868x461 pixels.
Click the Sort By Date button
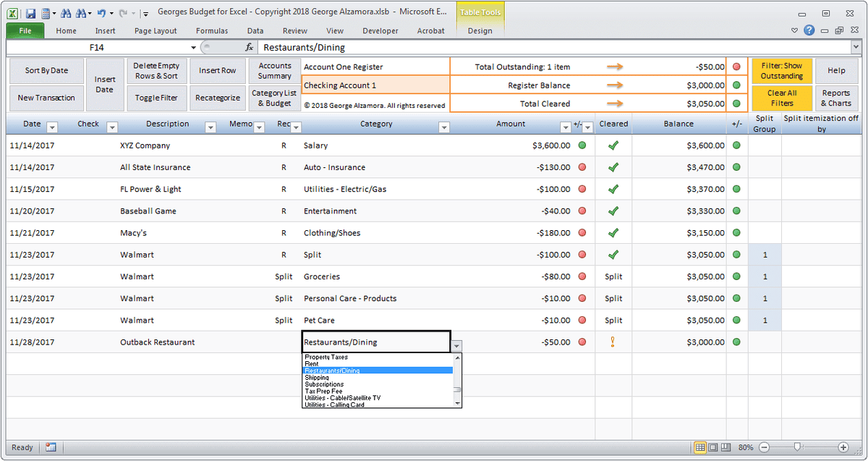pos(47,71)
